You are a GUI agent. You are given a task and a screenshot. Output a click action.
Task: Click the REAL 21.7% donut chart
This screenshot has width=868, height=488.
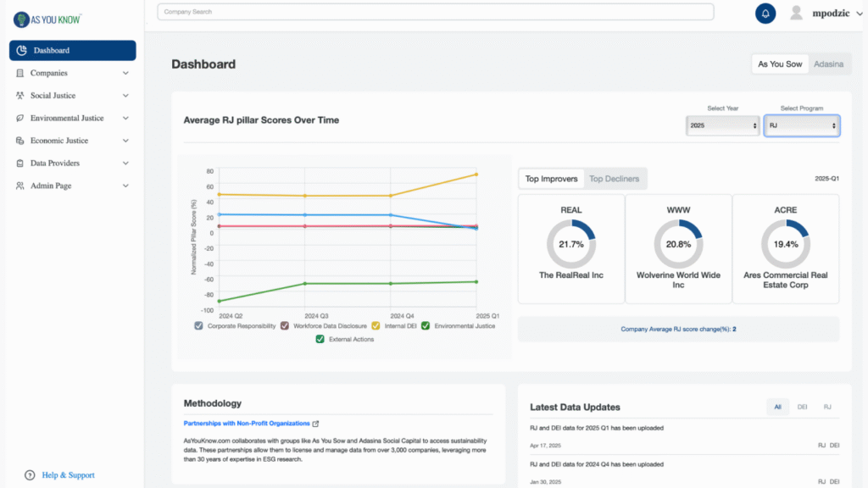point(570,244)
